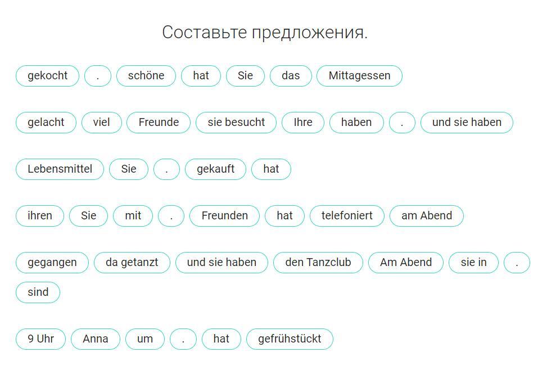
Task: Pick the 'da getanzt' chip
Action: pos(132,263)
